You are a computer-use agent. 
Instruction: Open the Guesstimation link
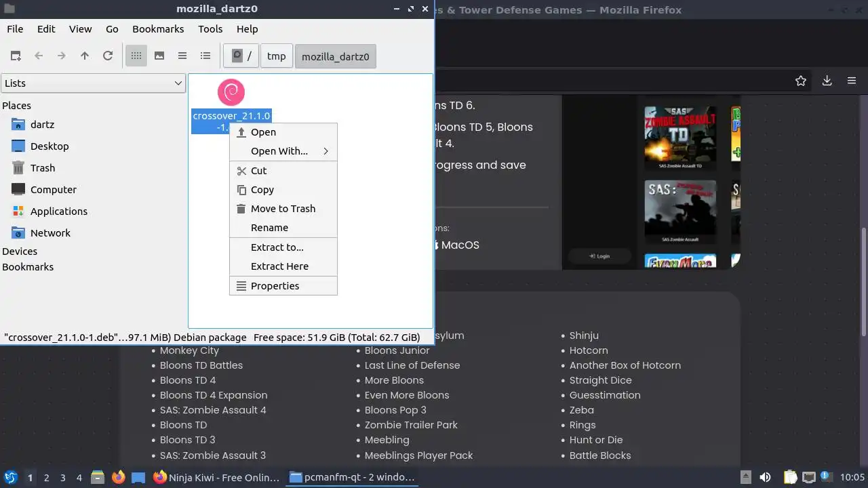605,395
